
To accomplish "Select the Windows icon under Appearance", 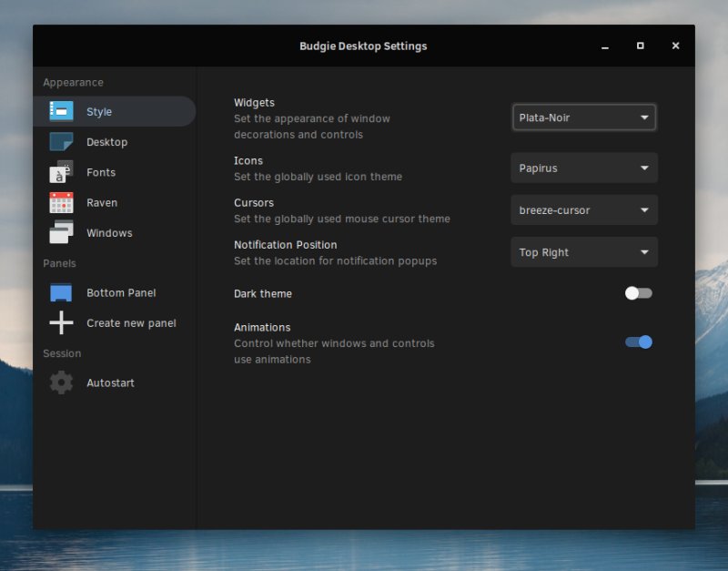I will pos(60,232).
